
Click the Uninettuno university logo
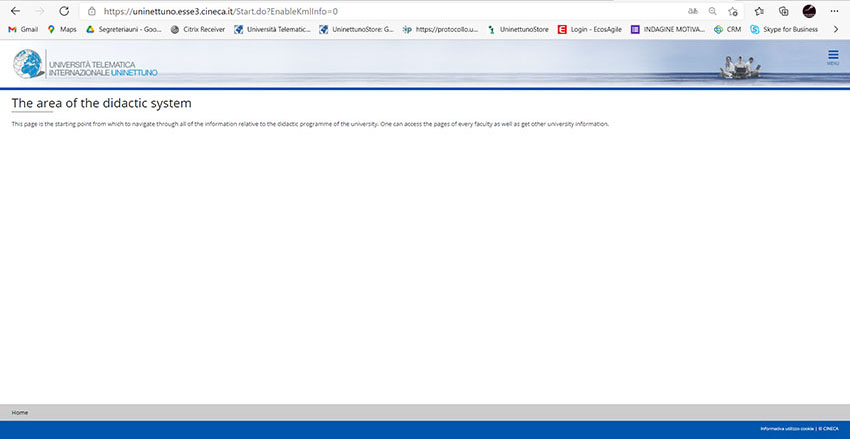[85, 64]
